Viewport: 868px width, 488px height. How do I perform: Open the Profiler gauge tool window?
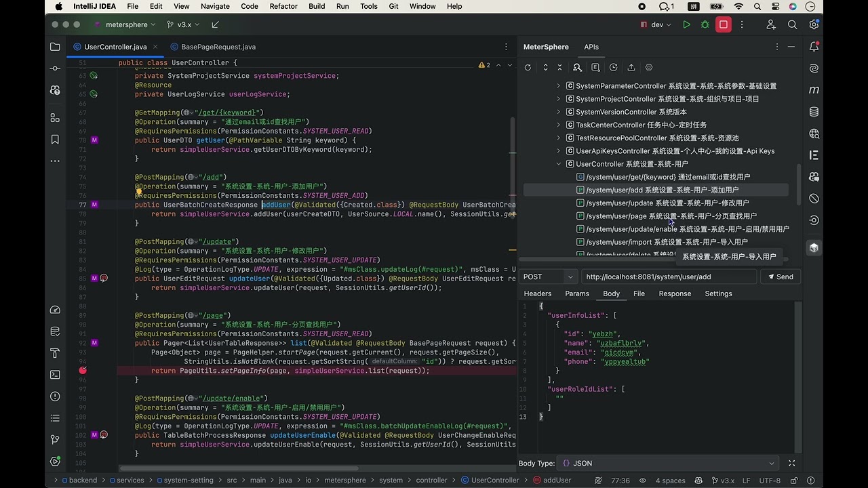(x=55, y=310)
